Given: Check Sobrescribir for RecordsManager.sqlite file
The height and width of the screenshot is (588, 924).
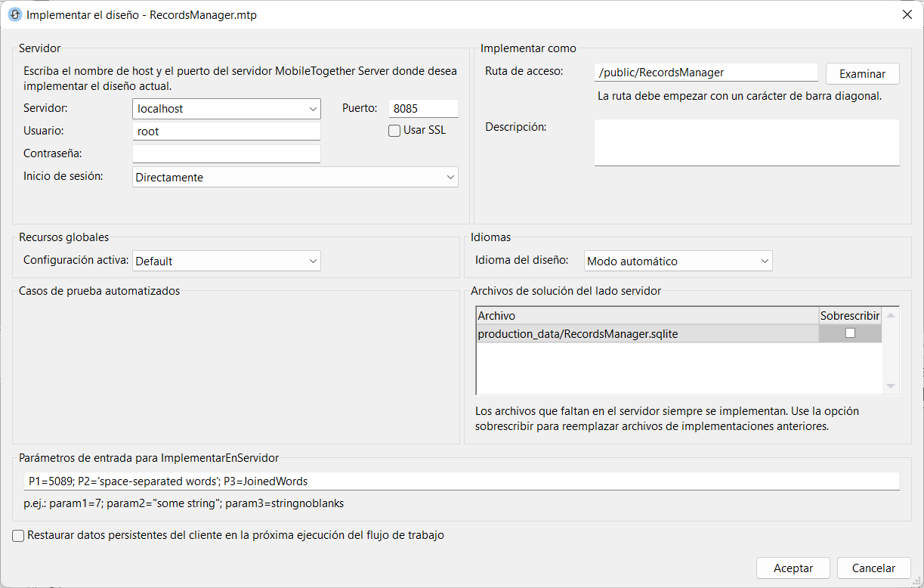Looking at the screenshot, I should [850, 333].
